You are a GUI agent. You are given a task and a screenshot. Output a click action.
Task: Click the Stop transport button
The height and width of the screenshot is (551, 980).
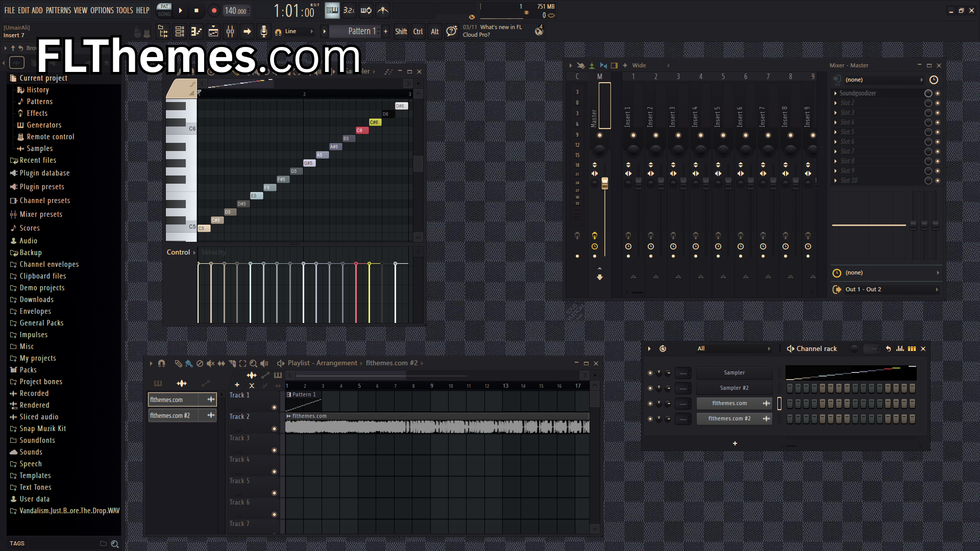pyautogui.click(x=197, y=10)
